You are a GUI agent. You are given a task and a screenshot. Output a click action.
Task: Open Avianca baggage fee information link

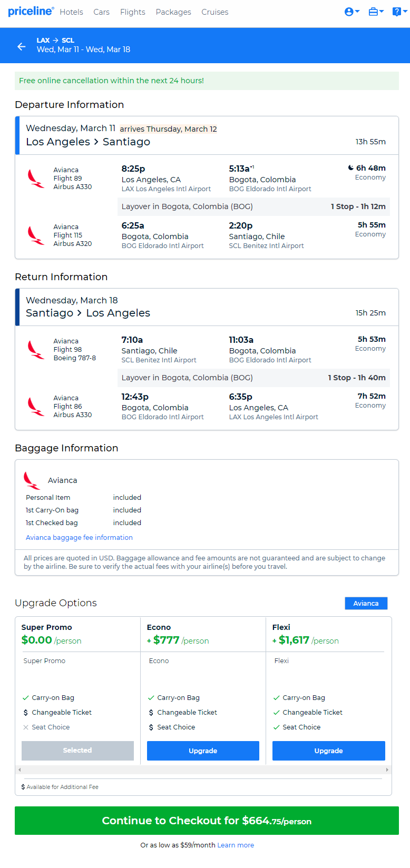pos(79,537)
